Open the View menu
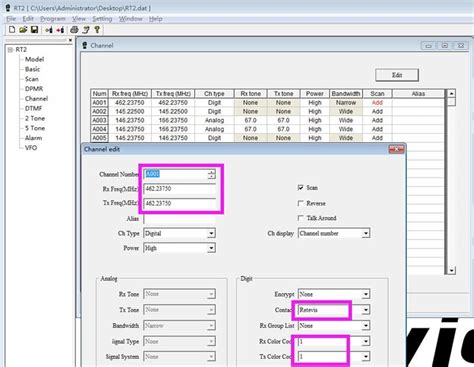This screenshot has height=367, width=474. coord(79,19)
